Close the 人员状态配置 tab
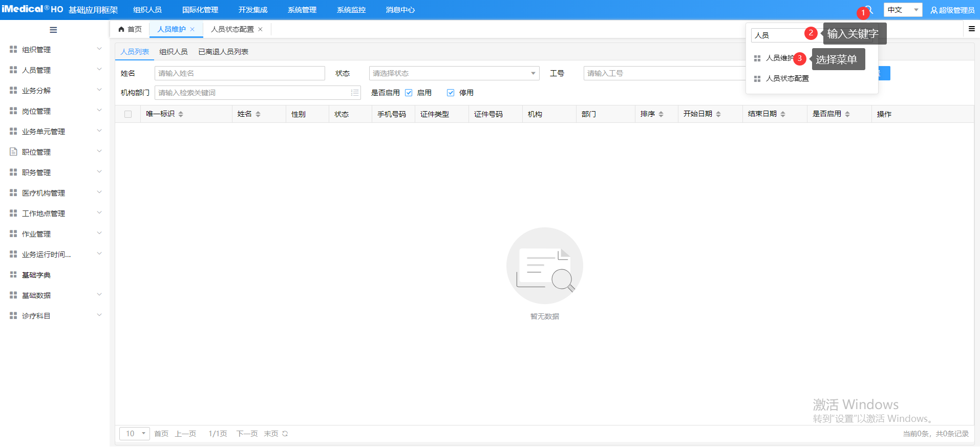The image size is (980, 447). (261, 29)
